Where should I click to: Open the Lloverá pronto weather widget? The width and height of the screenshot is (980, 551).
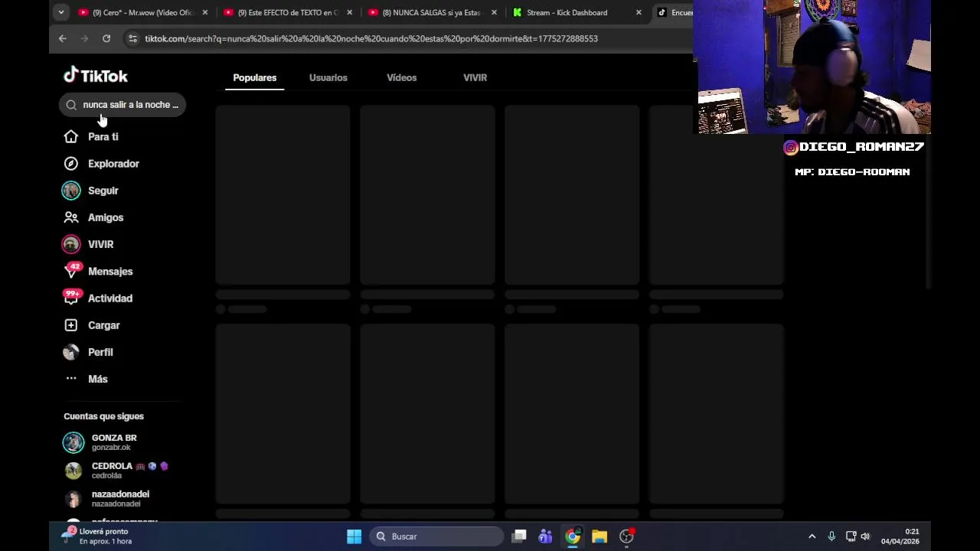pos(96,536)
